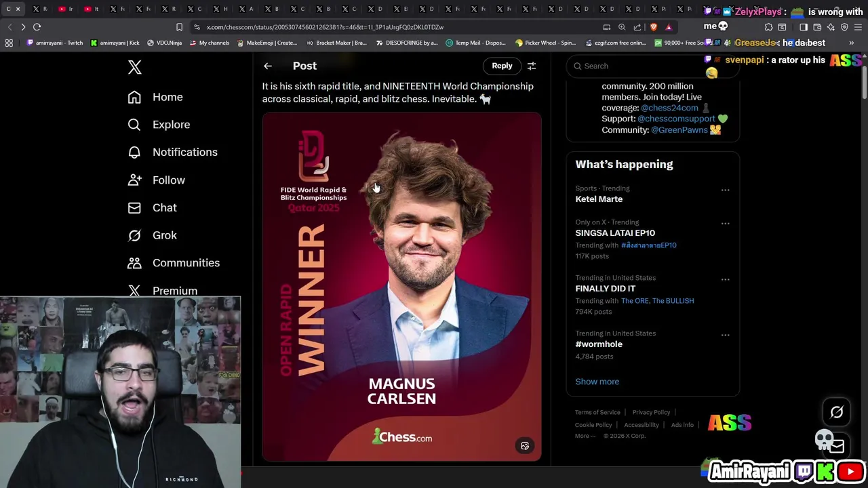
Task: Open more options for SINGSA LATAI EP10
Action: pyautogui.click(x=725, y=224)
